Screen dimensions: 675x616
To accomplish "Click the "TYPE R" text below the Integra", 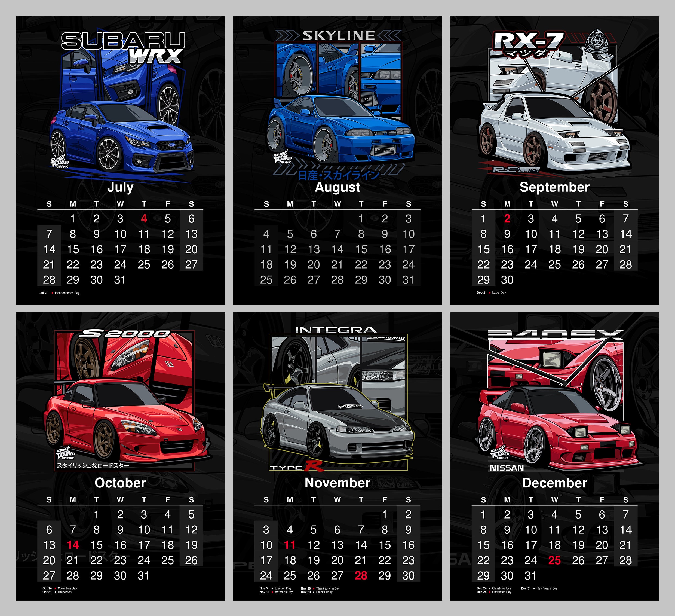I will [x=297, y=466].
